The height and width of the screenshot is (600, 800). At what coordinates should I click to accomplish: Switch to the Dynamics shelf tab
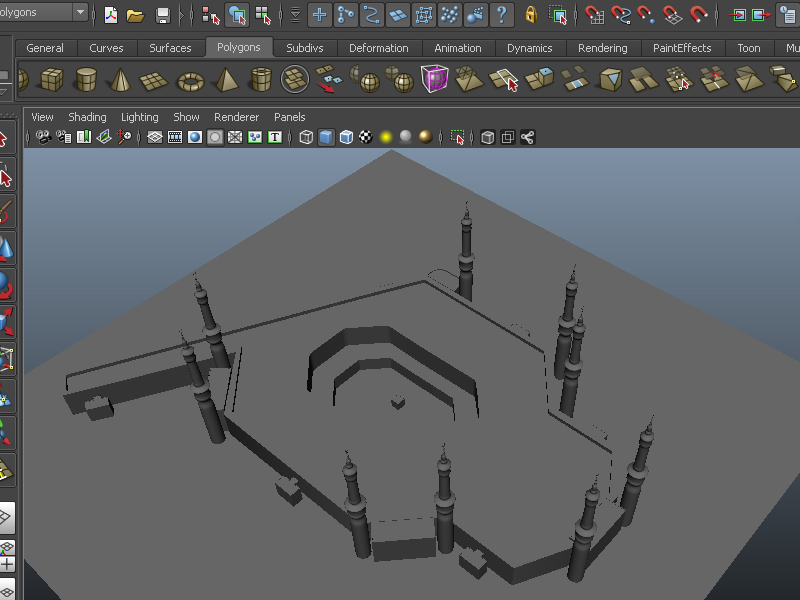(530, 48)
